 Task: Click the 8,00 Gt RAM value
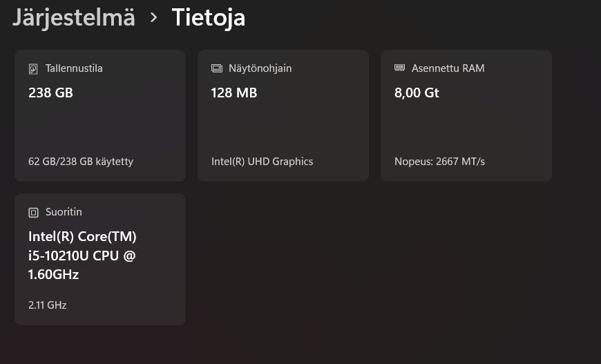pyautogui.click(x=417, y=93)
